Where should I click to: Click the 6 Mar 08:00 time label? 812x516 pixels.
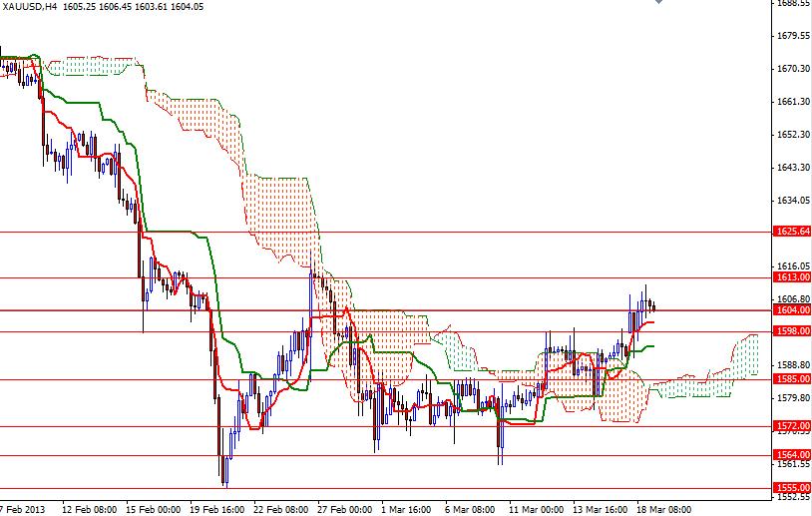[470, 509]
